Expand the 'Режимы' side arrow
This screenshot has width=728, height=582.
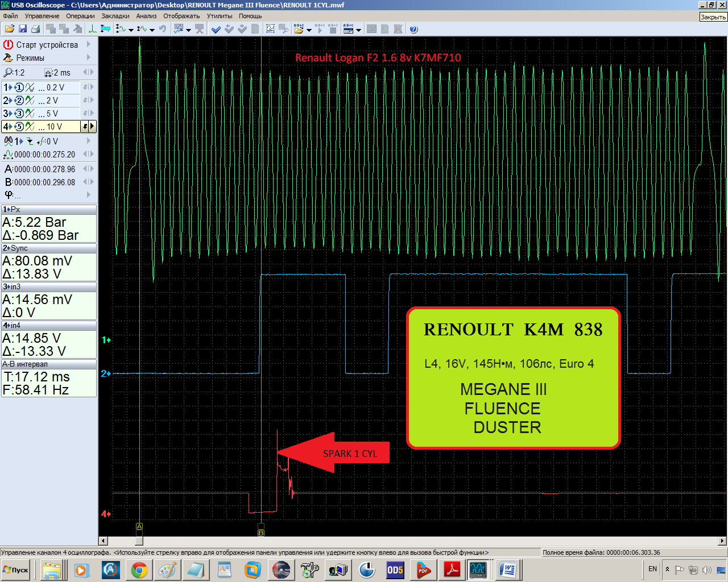[x=88, y=57]
